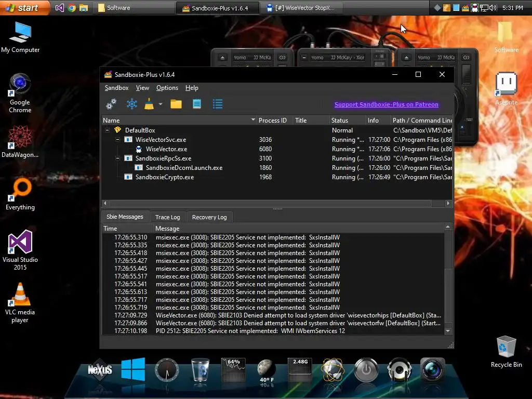Viewport: 532px width, 399px height.
Task: Select the SandboxieCrypto.exe process row
Action: coord(277,177)
